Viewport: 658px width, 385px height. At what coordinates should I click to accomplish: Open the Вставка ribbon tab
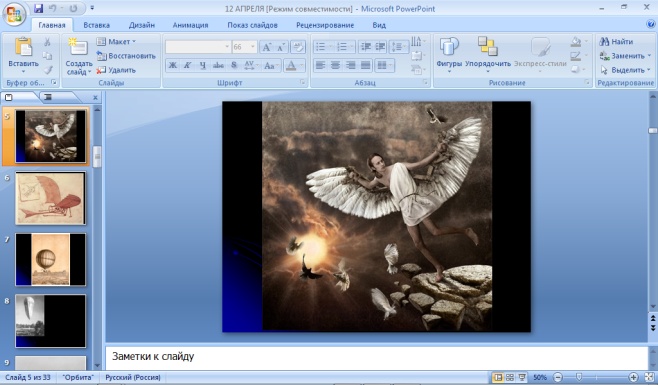coord(97,25)
